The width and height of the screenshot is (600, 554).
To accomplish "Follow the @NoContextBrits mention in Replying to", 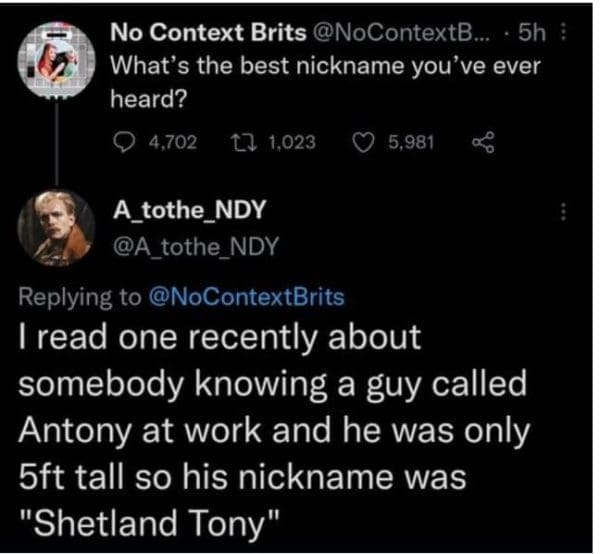I will (x=245, y=297).
